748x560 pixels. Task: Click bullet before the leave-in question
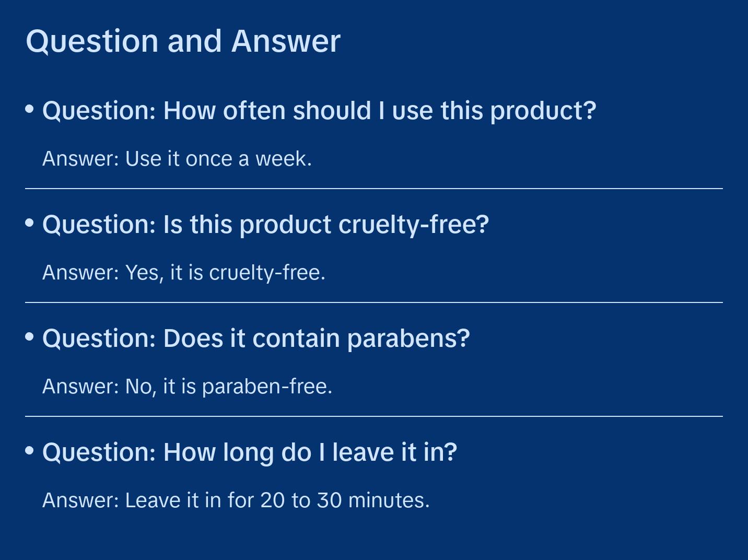pyautogui.click(x=30, y=451)
